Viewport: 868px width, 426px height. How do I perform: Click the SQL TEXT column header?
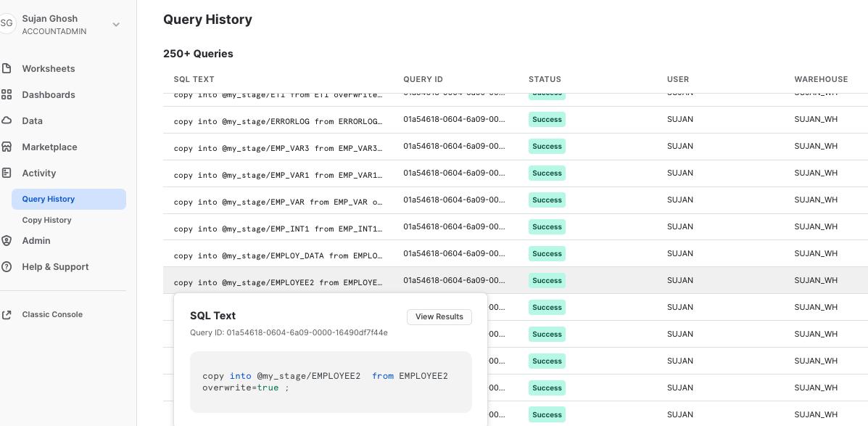(194, 79)
